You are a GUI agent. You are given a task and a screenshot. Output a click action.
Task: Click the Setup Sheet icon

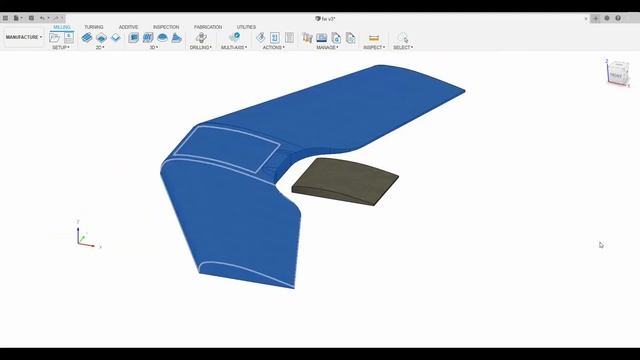[289, 38]
